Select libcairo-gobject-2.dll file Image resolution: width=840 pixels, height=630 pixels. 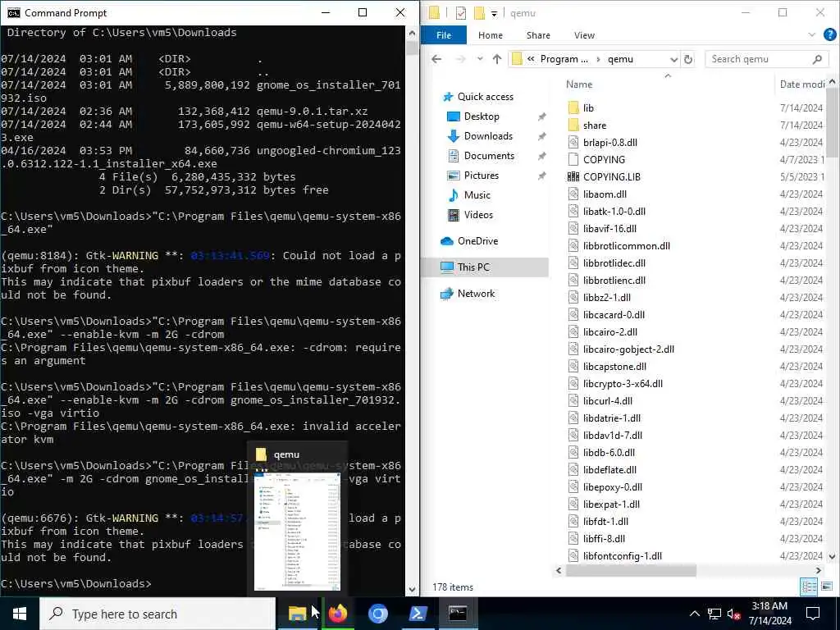coord(628,349)
